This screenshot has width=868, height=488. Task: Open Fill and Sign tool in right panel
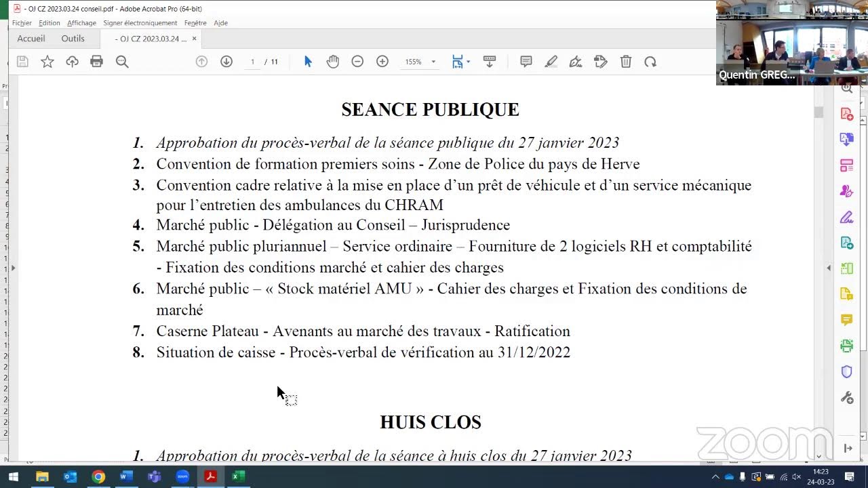click(x=846, y=217)
